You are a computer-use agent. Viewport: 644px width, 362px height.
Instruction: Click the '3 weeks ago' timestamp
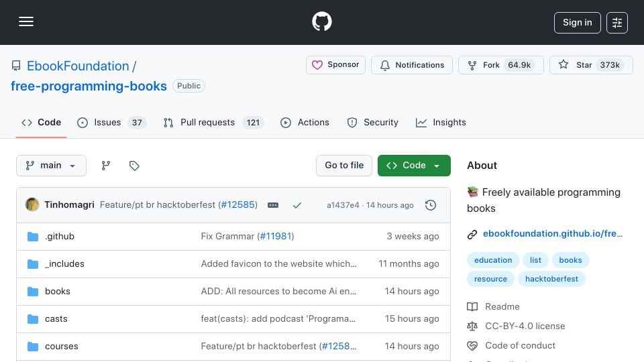coord(413,237)
